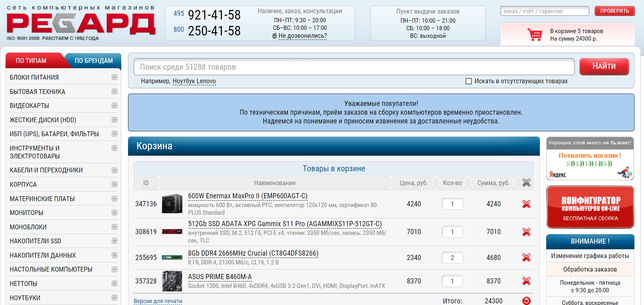Open Изменение графика работы notice
The height and width of the screenshot is (305, 644).
pyautogui.click(x=590, y=256)
